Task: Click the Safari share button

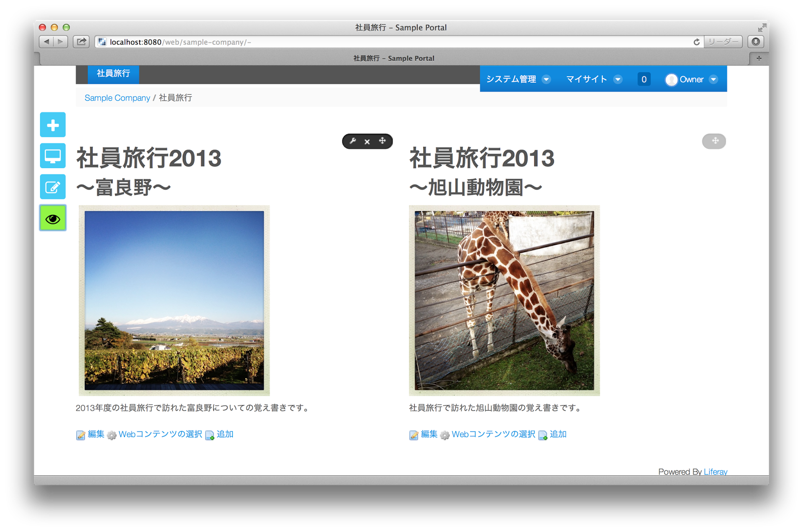Action: 81,42
